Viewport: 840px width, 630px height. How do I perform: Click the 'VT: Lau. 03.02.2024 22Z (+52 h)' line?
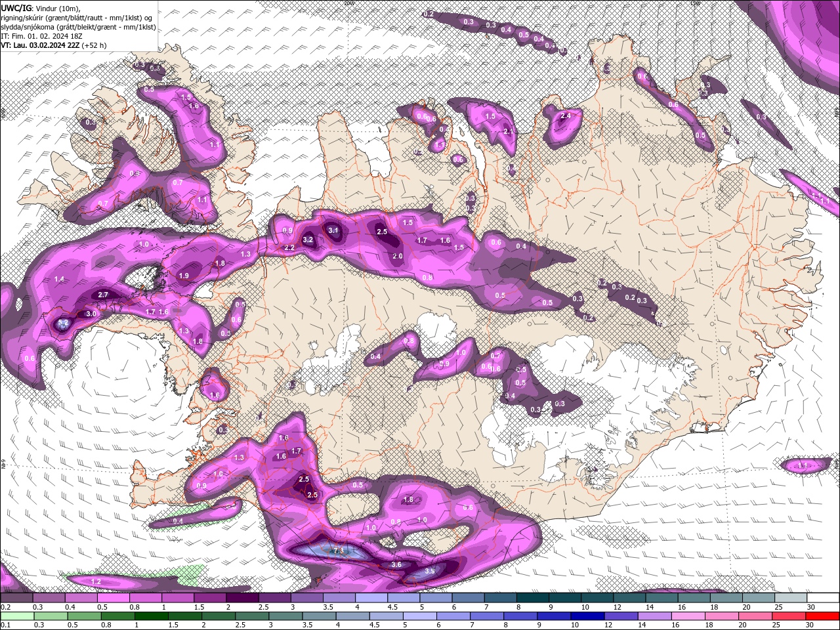[x=53, y=45]
